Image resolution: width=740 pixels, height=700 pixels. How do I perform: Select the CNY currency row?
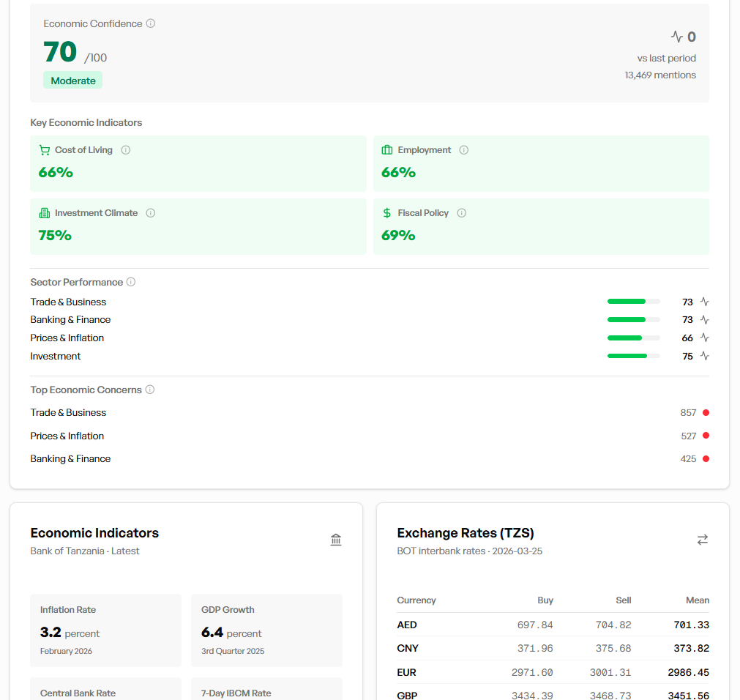pyautogui.click(x=553, y=649)
